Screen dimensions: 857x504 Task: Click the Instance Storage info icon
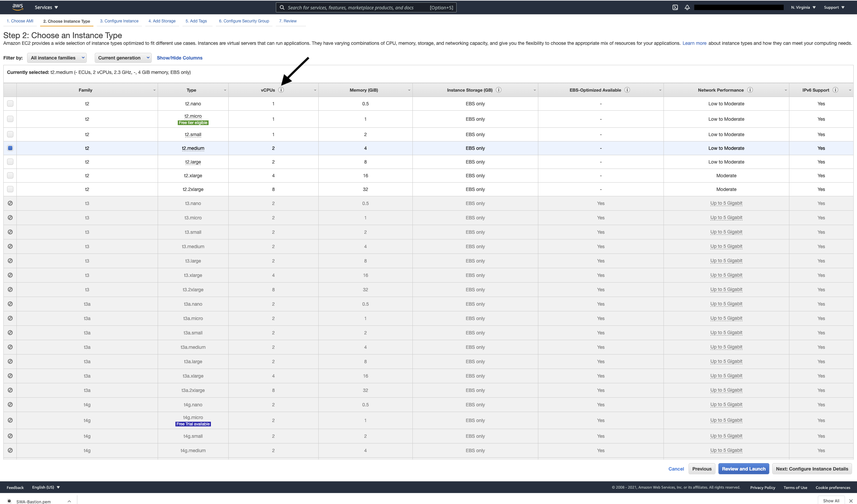tap(498, 90)
